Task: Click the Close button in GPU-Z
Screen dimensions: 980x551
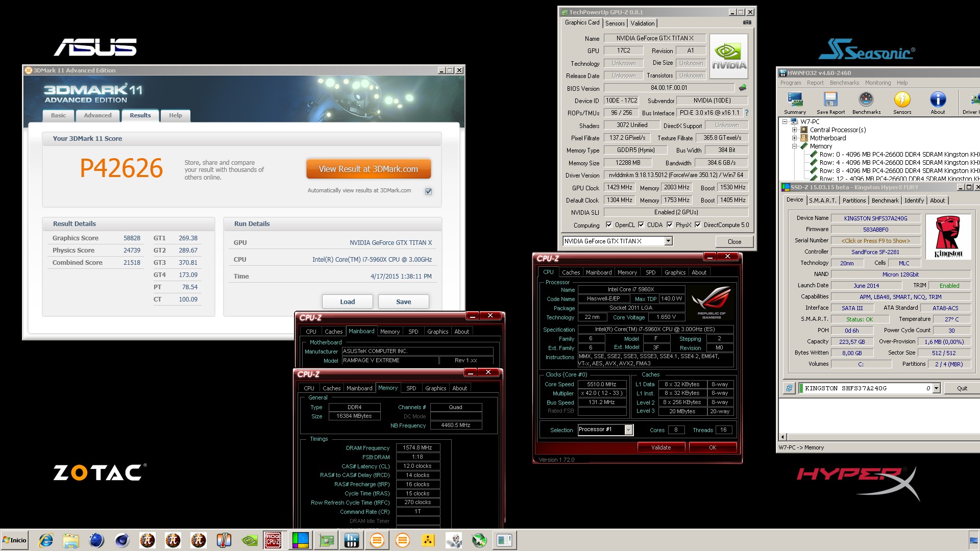Action: [734, 241]
